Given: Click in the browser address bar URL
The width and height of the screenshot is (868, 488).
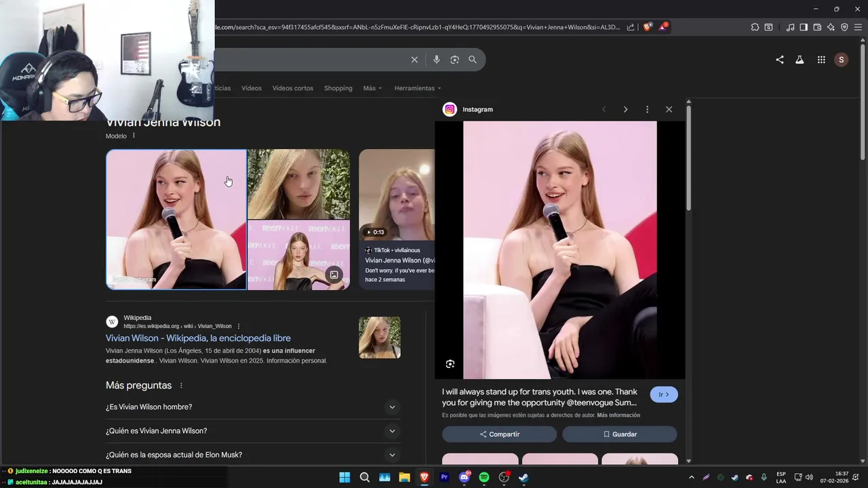Looking at the screenshot, I should [417, 27].
